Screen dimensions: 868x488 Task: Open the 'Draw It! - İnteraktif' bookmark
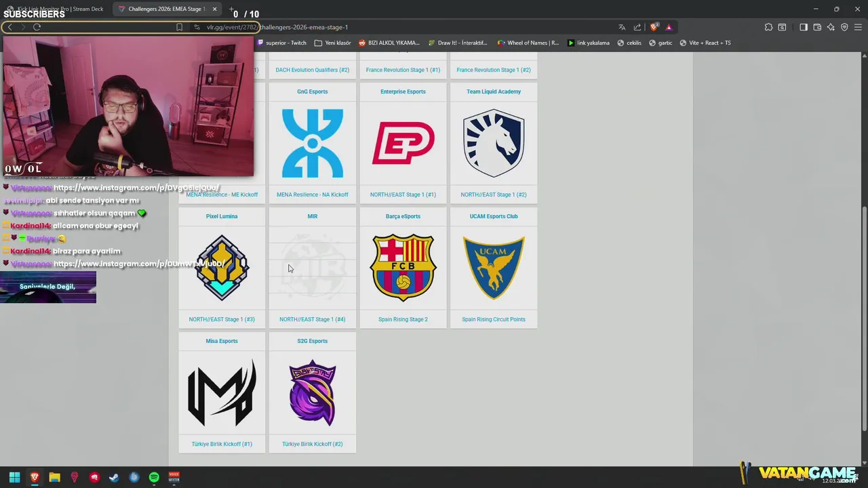point(458,43)
